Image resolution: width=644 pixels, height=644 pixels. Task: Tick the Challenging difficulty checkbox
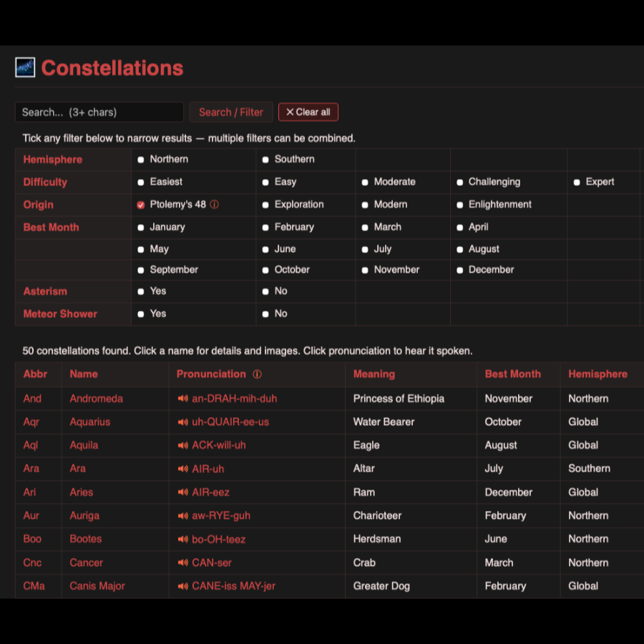(459, 182)
